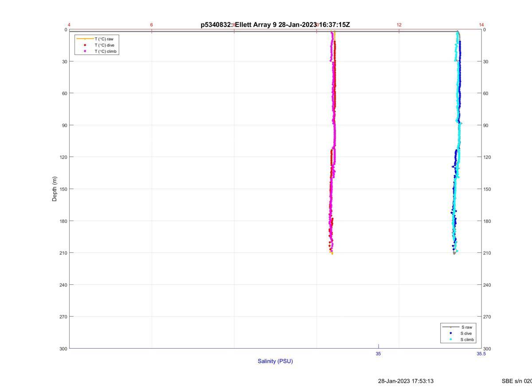532x392 pixels.
Task: Click right depth axis tick label 270
Action: tap(488, 317)
